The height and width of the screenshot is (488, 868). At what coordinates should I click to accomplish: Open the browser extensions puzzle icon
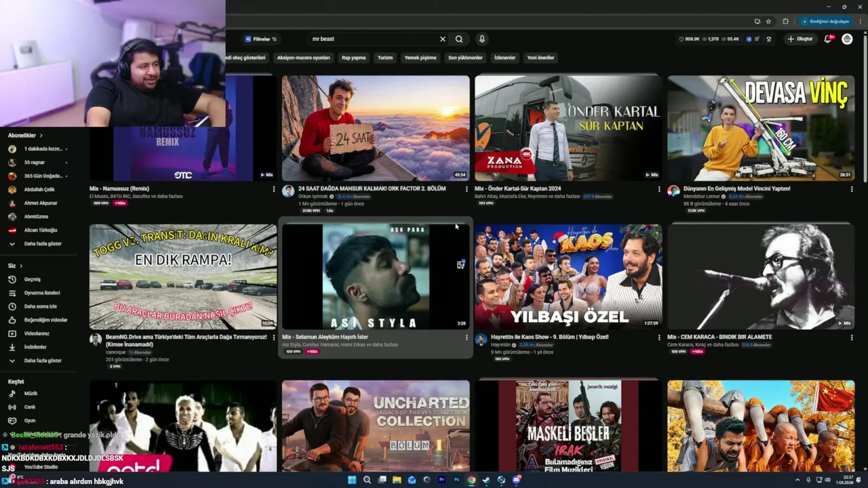pyautogui.click(x=786, y=21)
